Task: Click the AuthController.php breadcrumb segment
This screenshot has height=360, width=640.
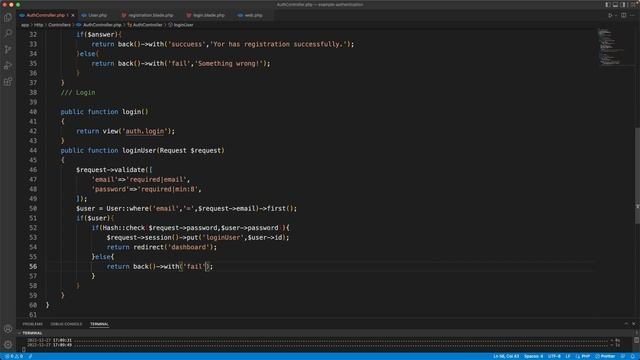Action: click(x=102, y=25)
